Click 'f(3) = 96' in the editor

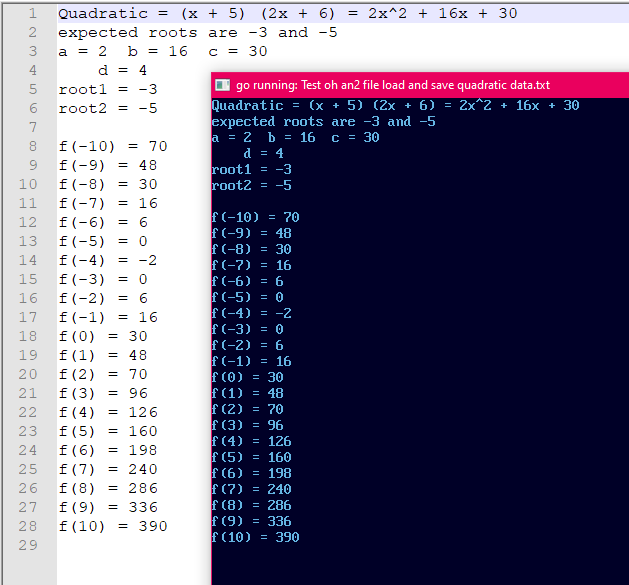click(x=103, y=394)
